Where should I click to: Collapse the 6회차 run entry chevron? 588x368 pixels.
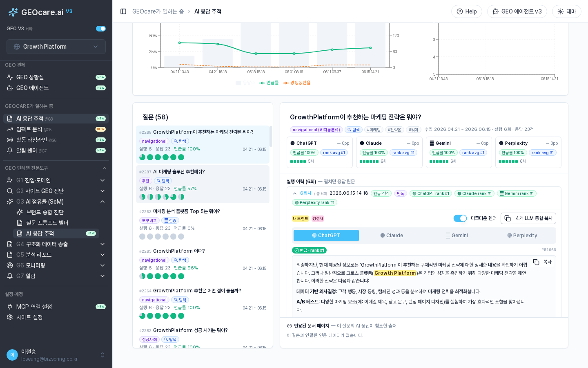pos(295,193)
